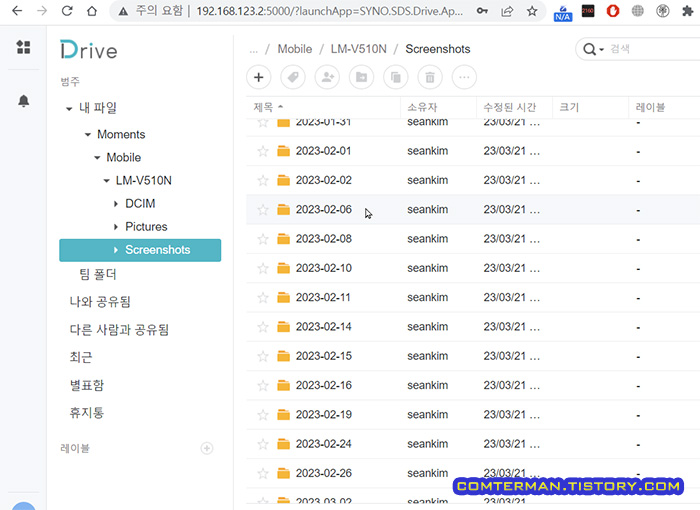The height and width of the screenshot is (510, 700).
Task: Reload the page with the refresh icon
Action: 67,11
